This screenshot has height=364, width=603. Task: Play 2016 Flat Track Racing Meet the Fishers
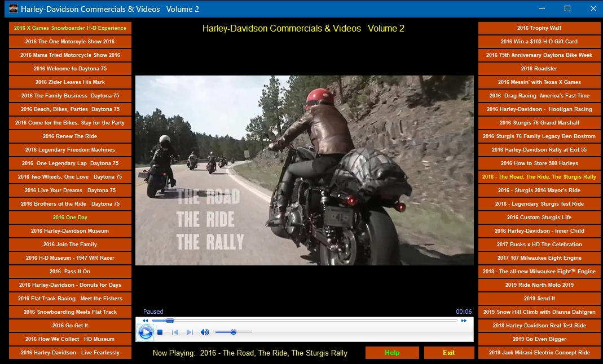[x=70, y=298]
